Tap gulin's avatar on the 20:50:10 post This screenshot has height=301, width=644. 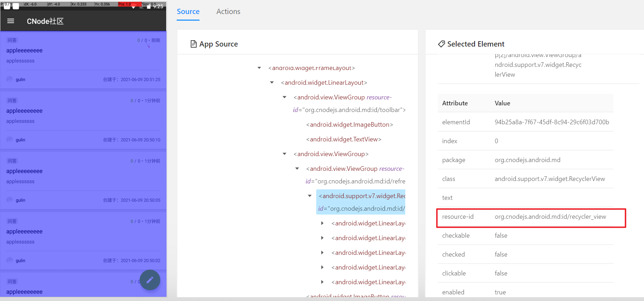point(10,140)
